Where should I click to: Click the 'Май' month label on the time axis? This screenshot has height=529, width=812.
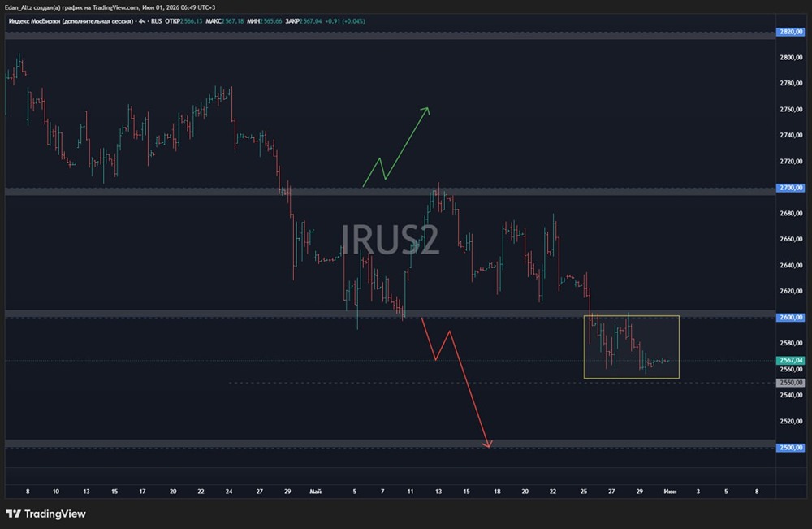click(315, 491)
